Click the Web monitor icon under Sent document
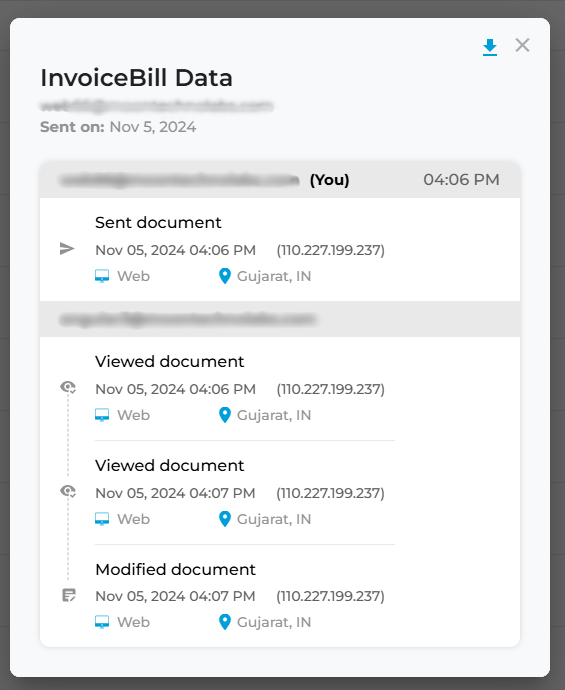The height and width of the screenshot is (690, 565). (102, 276)
